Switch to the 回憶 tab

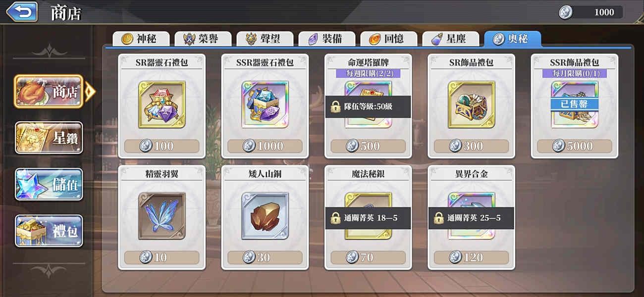(x=389, y=39)
